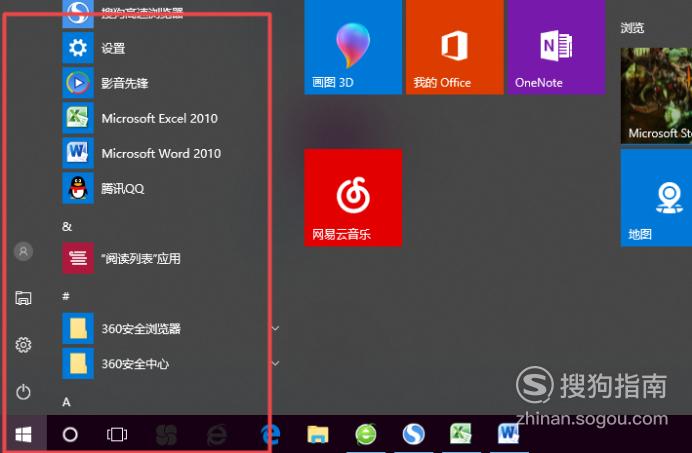Launch 影音先锋 player icon
This screenshot has height=453, width=692.
pos(78,83)
